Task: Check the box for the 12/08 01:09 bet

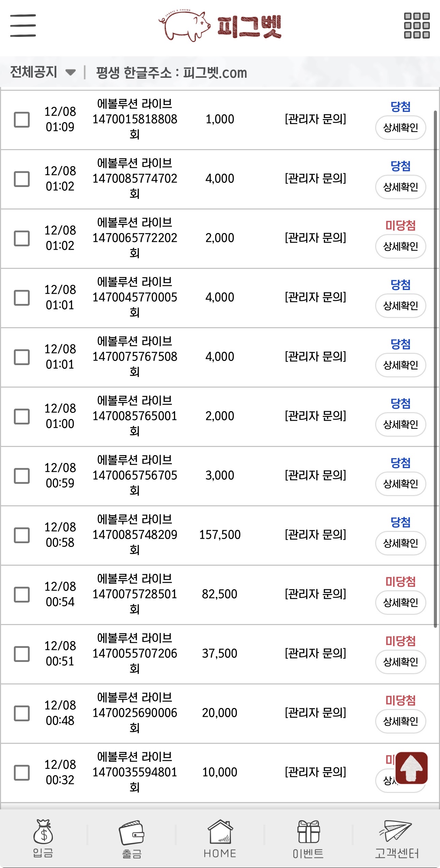Action: coord(22,120)
